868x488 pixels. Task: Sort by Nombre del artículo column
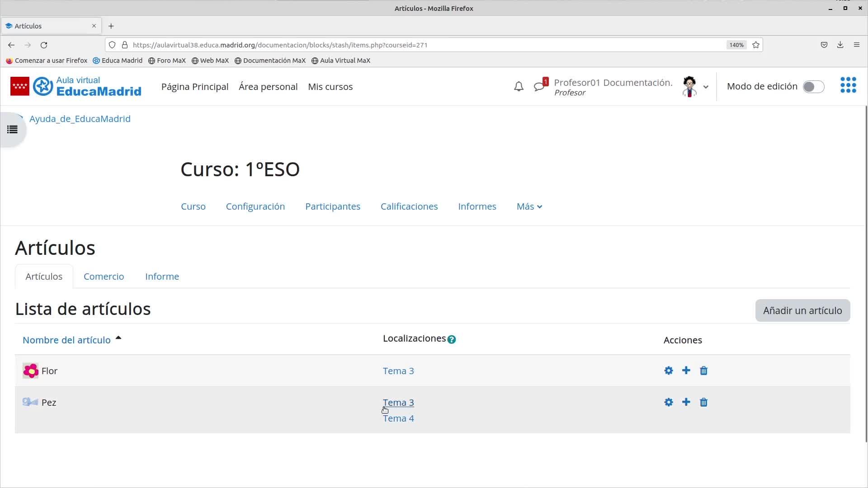66,340
